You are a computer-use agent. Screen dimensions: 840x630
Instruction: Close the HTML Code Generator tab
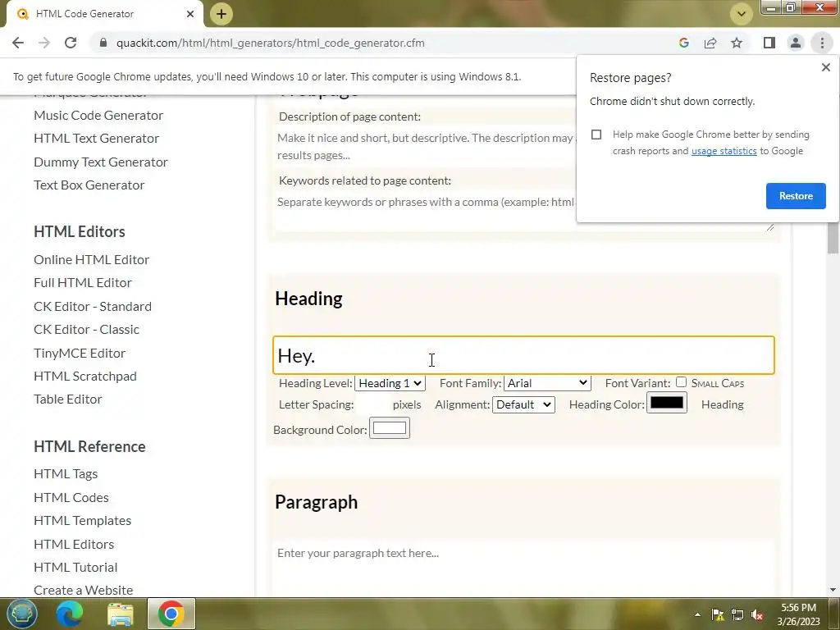pyautogui.click(x=190, y=14)
